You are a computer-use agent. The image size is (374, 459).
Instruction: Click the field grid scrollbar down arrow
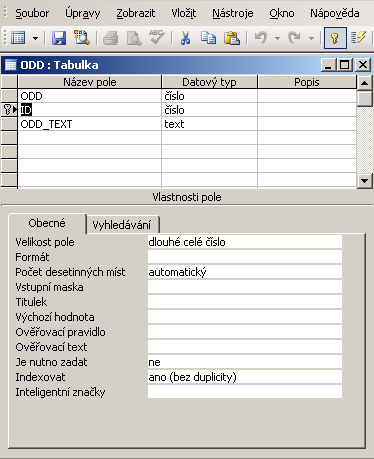(364, 181)
